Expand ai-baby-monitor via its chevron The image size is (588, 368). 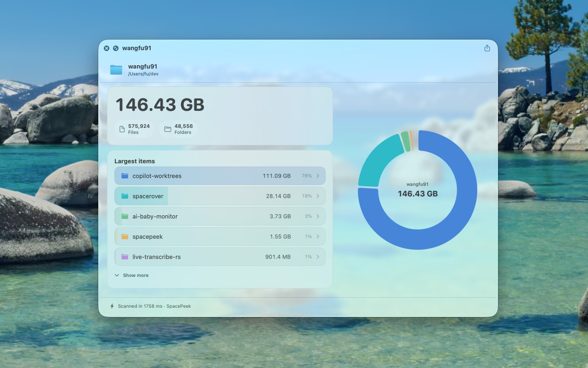[318, 216]
